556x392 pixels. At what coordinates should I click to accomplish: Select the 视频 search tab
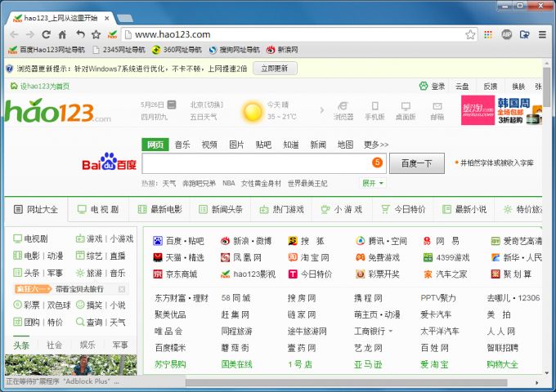point(209,145)
